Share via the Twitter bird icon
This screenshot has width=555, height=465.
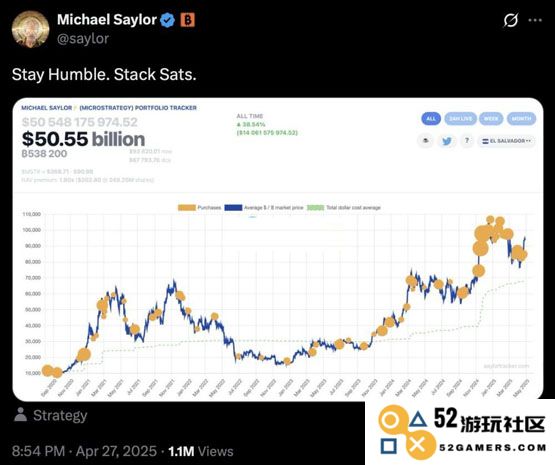(x=446, y=141)
